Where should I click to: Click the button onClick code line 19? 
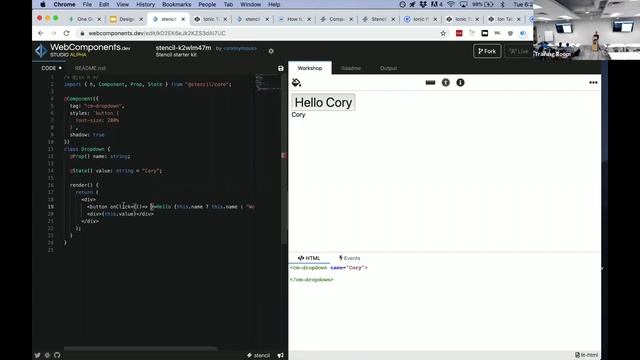[171, 207]
